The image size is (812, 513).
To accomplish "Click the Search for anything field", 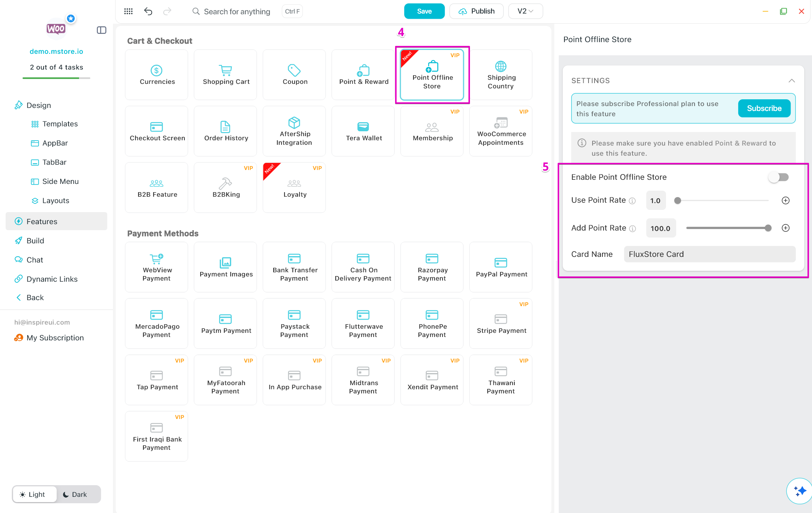I will click(237, 11).
